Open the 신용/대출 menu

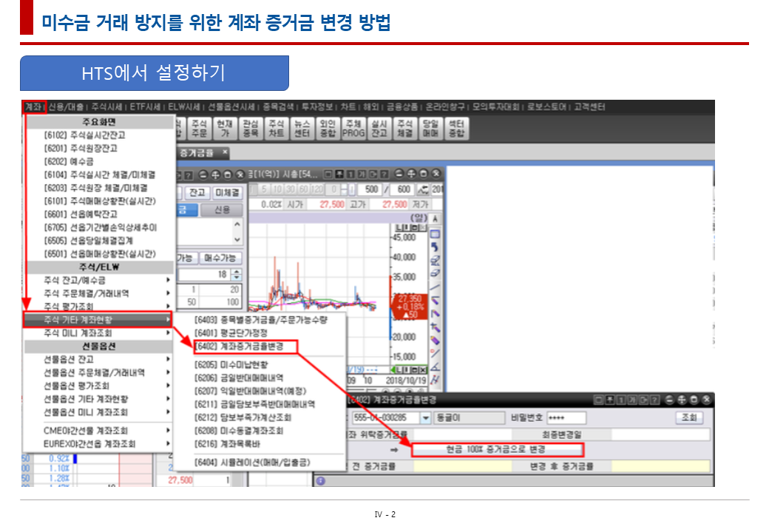click(x=66, y=107)
